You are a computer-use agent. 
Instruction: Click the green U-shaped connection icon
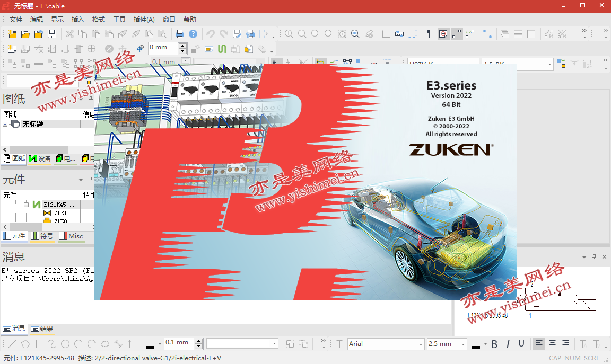(x=222, y=49)
